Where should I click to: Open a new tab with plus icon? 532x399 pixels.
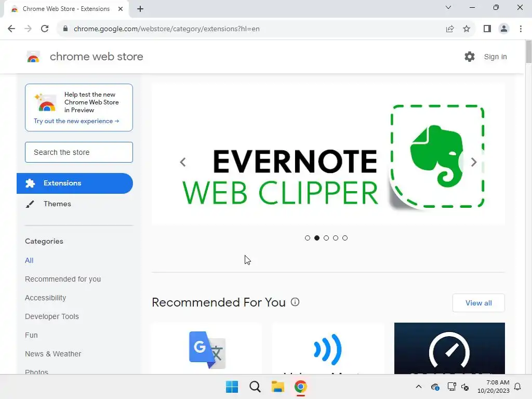(x=140, y=9)
